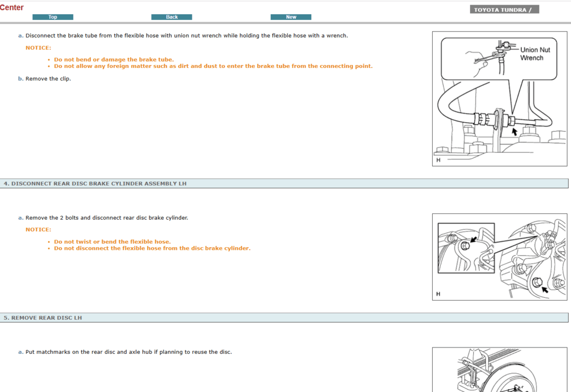Select the TOYOTA TUNDRA model label
This screenshot has height=392, width=571.
click(504, 9)
